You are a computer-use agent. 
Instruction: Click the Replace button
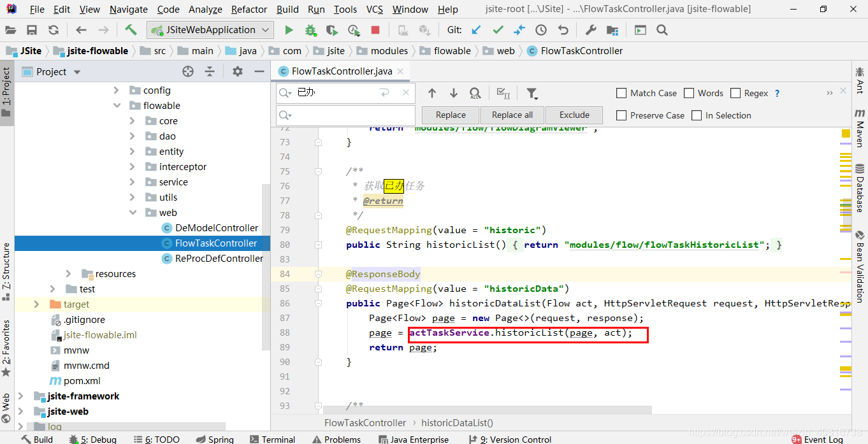[451, 115]
